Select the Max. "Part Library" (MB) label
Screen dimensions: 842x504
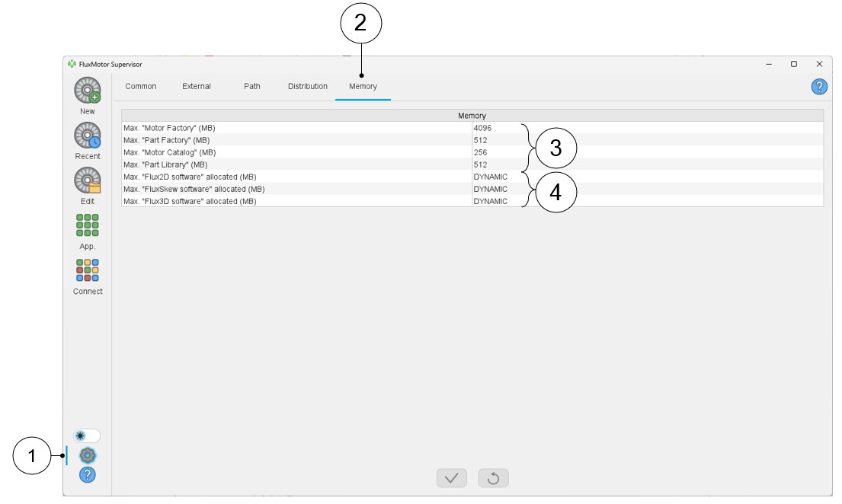165,164
